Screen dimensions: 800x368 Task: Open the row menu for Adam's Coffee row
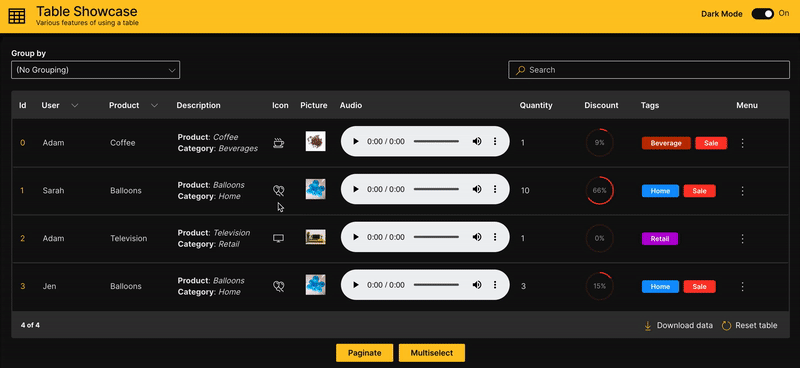(x=742, y=143)
